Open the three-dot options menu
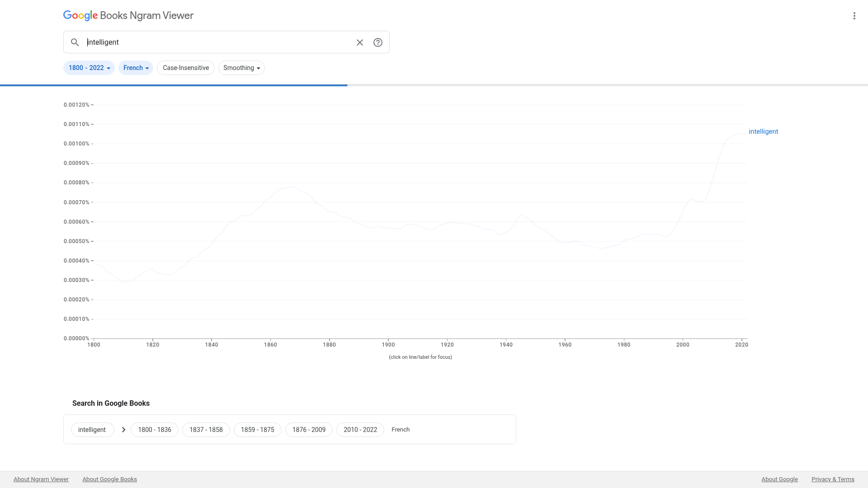 (854, 16)
